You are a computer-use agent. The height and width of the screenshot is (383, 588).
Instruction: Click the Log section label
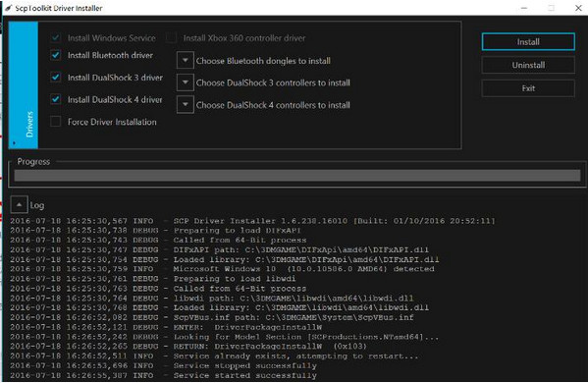[x=37, y=205]
